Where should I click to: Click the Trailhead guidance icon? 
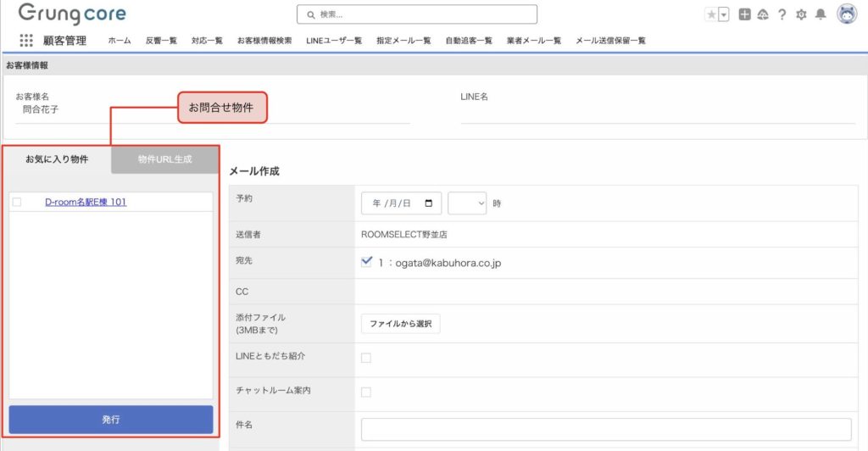[763, 14]
